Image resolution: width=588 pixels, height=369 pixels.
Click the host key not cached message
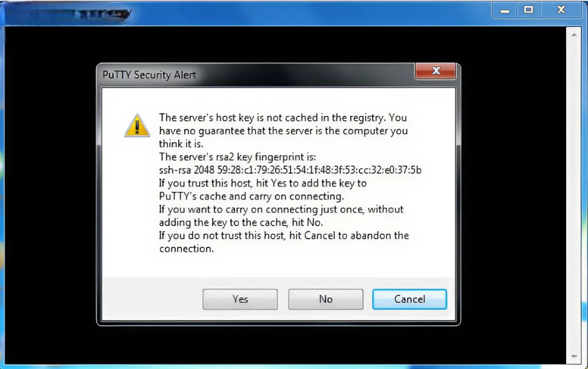coord(283,131)
